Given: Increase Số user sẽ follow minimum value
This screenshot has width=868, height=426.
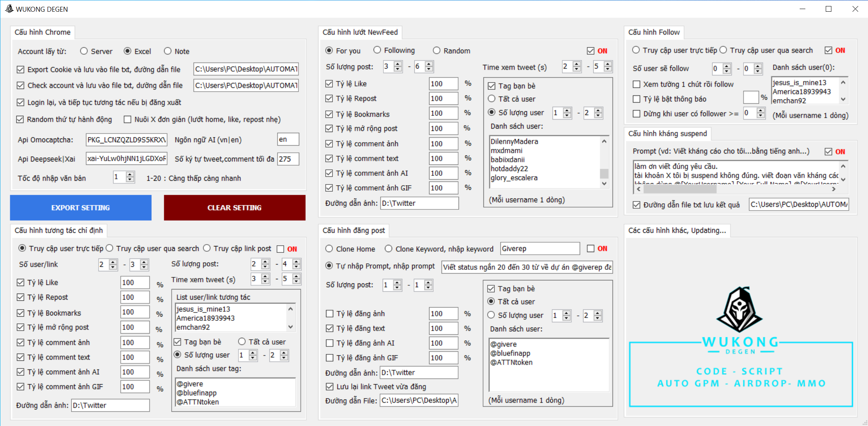Looking at the screenshot, I should (727, 66).
